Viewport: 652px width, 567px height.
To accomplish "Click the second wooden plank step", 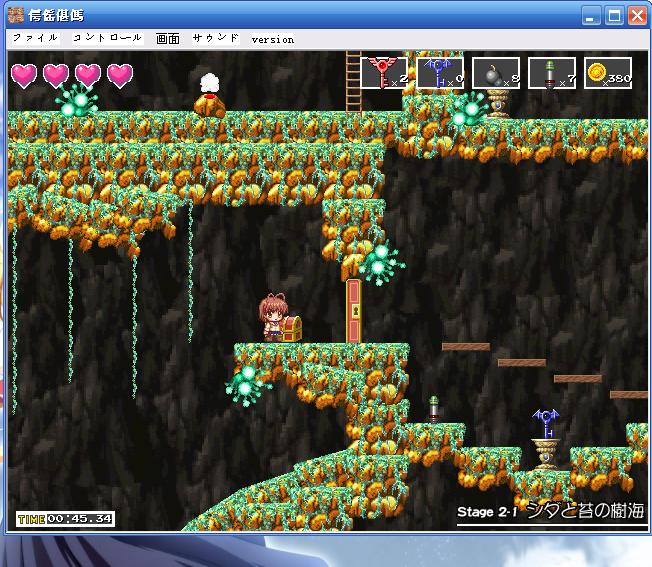I will tap(522, 363).
